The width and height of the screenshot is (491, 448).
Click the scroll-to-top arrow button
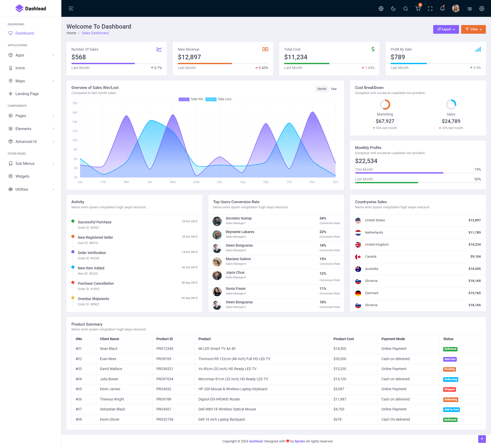(482, 439)
